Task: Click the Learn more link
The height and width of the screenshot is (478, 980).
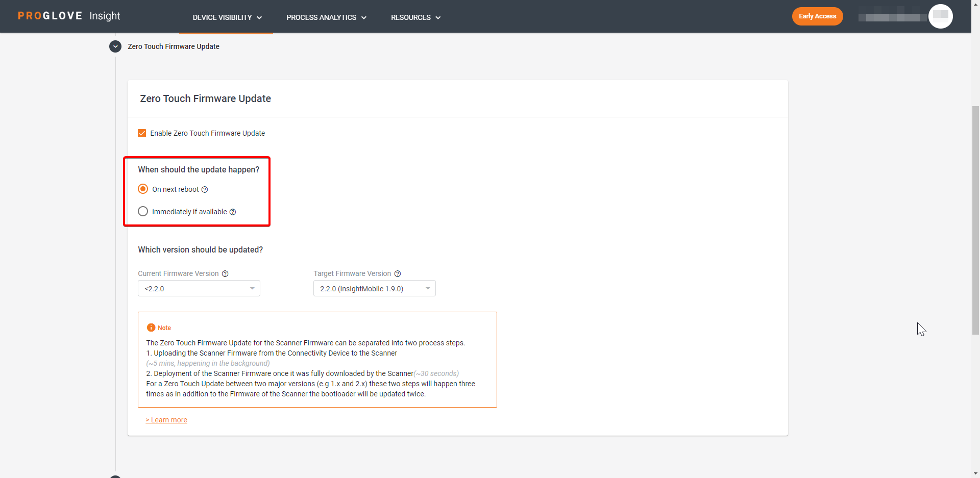Action: pyautogui.click(x=166, y=420)
